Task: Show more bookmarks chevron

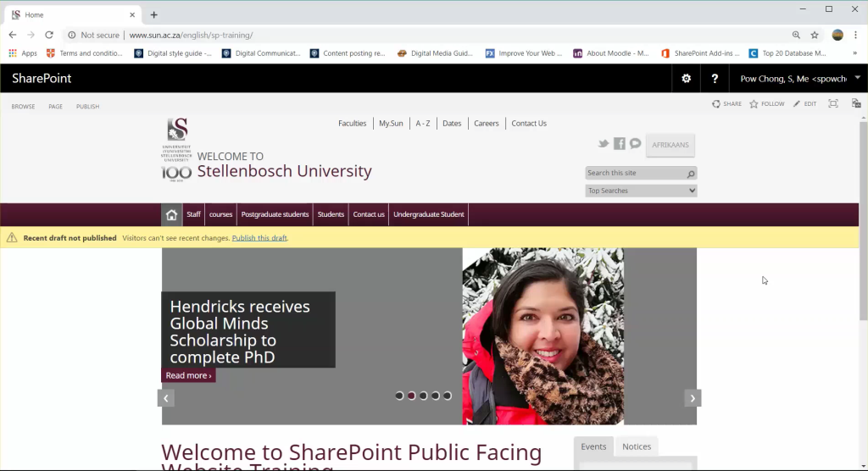Action: point(854,53)
